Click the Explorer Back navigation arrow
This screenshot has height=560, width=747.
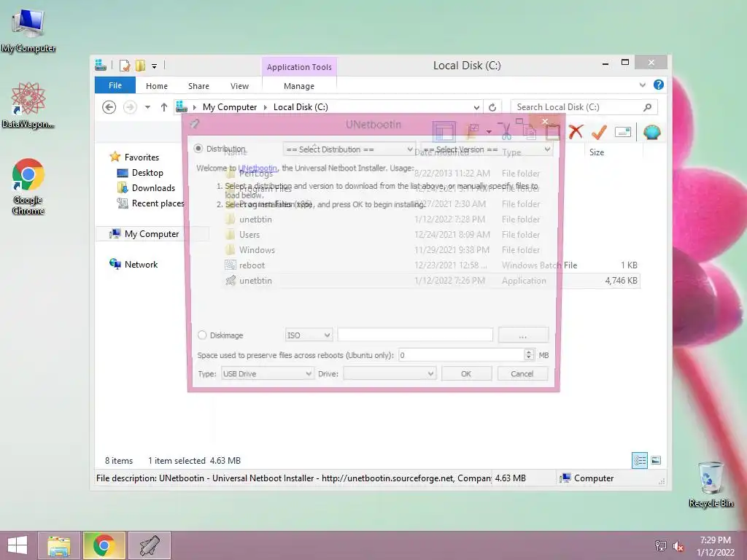pyautogui.click(x=109, y=107)
